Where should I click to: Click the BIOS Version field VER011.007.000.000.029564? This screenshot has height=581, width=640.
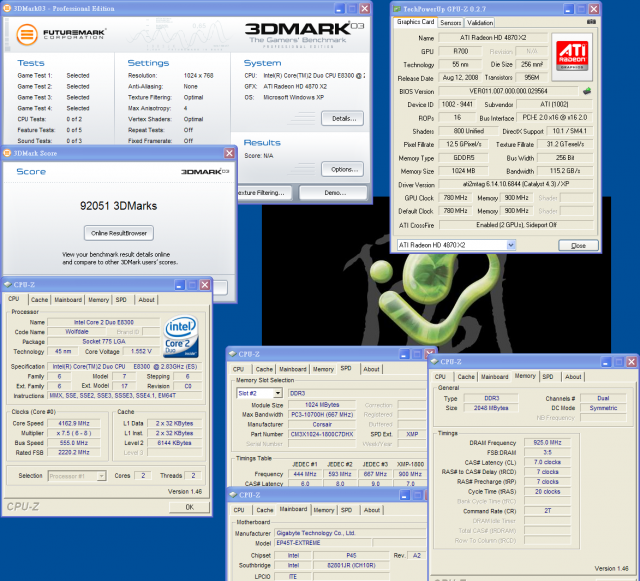[x=508, y=91]
